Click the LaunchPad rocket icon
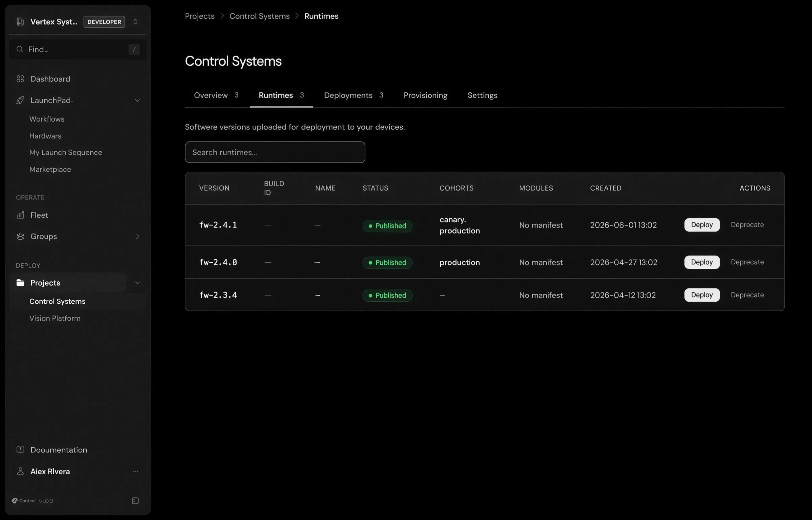Viewport: 812px width, 520px height. tap(20, 100)
